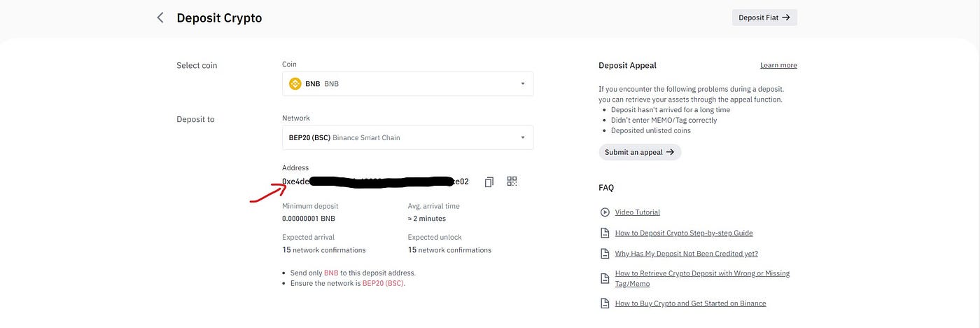980x328 pixels.
Task: Click the Select coin label
Action: click(197, 65)
